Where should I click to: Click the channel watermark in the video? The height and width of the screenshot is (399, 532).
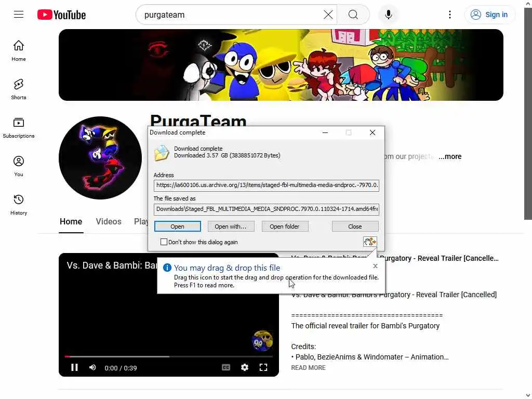pos(262,341)
